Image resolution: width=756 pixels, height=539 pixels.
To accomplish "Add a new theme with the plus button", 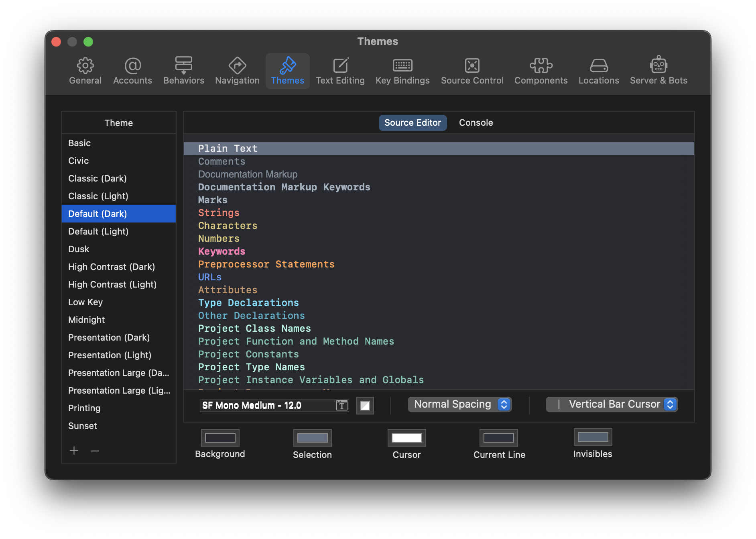I will click(74, 451).
